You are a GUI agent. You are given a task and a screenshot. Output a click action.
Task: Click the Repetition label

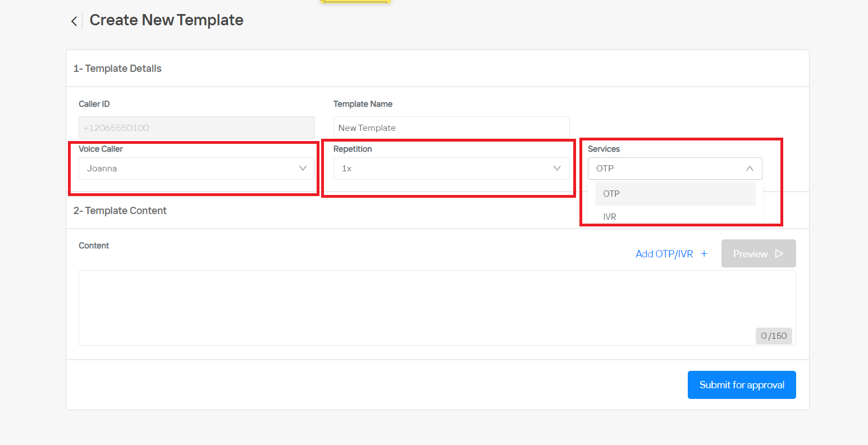point(353,149)
